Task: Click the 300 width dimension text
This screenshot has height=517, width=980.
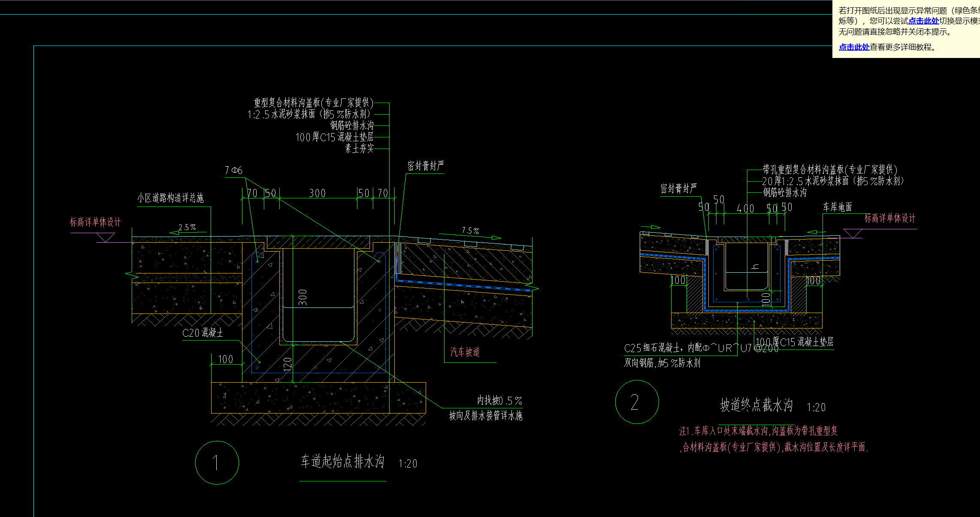Action: coord(318,193)
